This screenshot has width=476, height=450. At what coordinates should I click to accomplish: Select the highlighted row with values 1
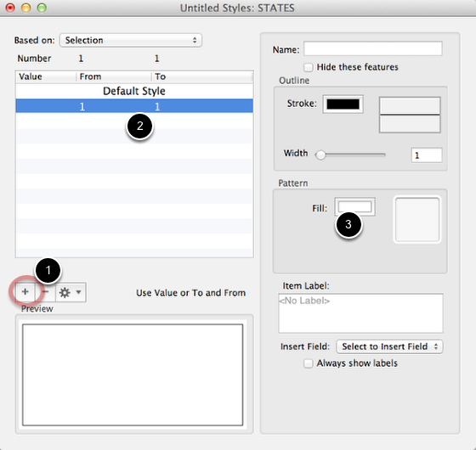click(134, 106)
